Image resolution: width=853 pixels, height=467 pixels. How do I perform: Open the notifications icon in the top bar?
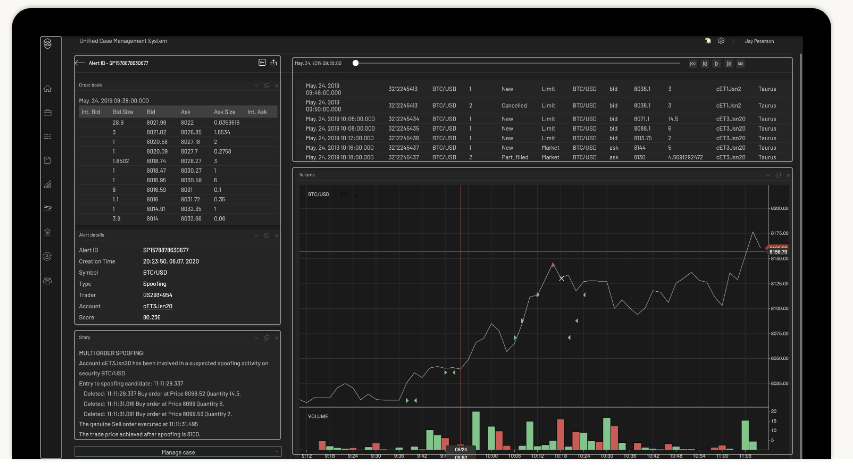[708, 41]
